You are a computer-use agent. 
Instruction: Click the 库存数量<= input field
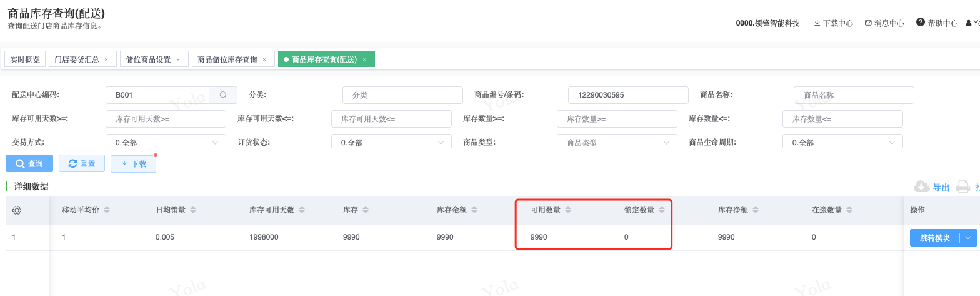coord(842,119)
